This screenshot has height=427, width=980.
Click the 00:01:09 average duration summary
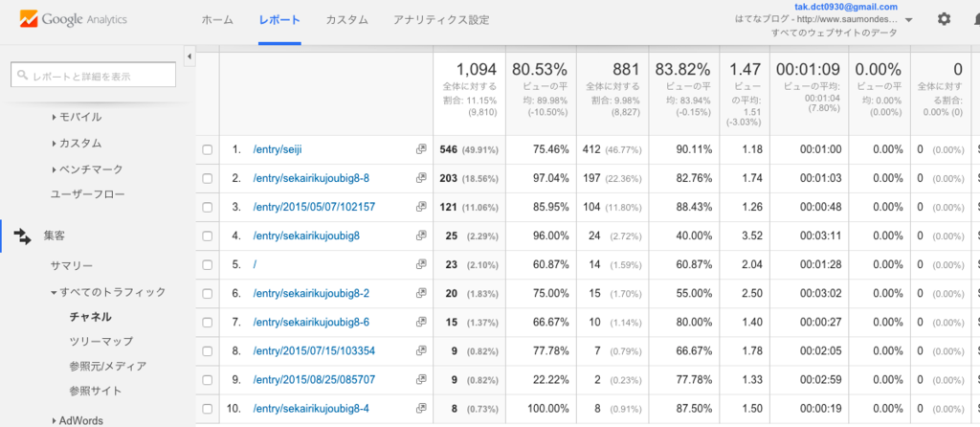coord(809,69)
